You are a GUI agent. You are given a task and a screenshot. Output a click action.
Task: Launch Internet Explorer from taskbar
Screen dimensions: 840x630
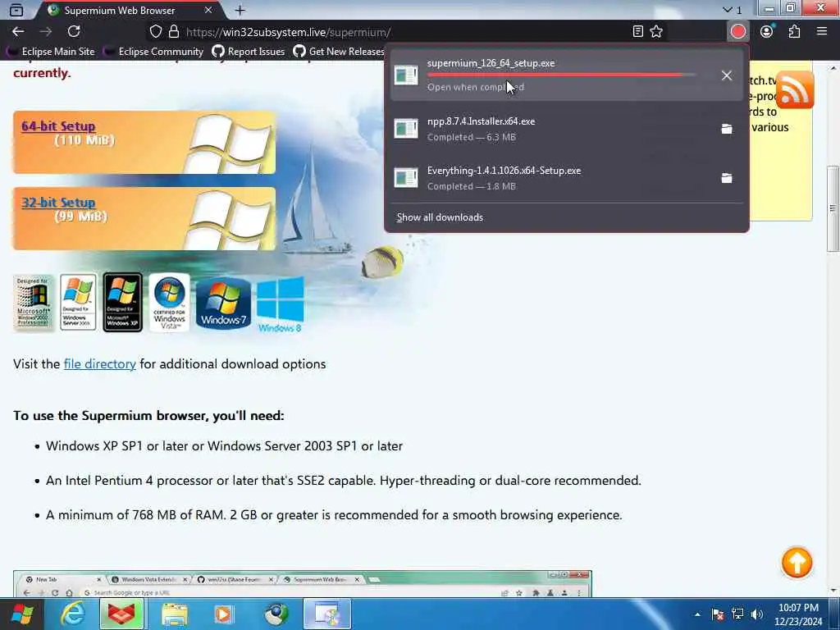pos(72,614)
